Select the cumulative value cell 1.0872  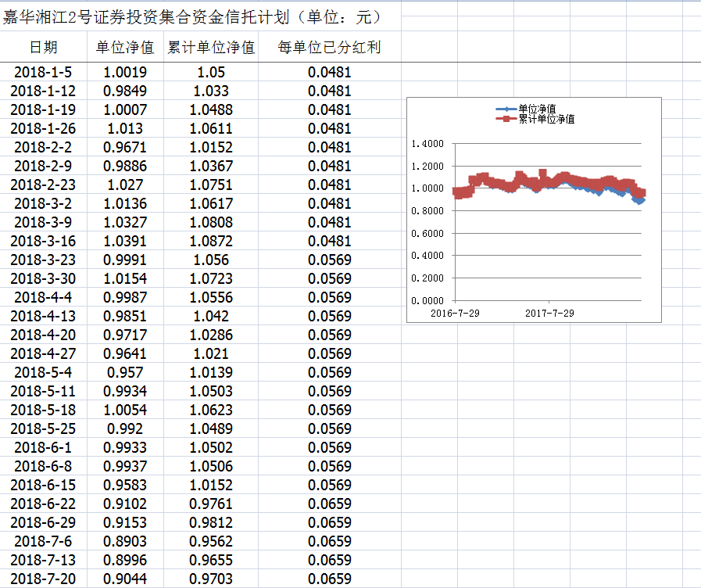pyautogui.click(x=211, y=241)
